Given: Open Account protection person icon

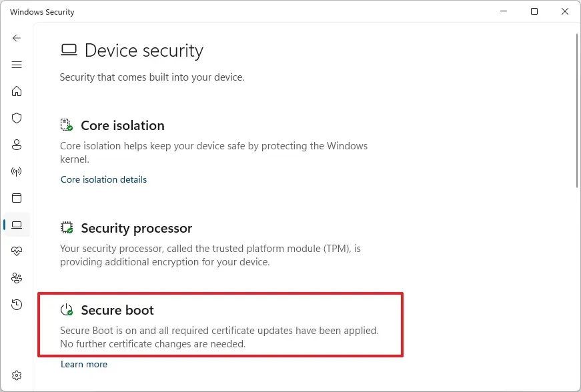Looking at the screenshot, I should click(x=16, y=145).
